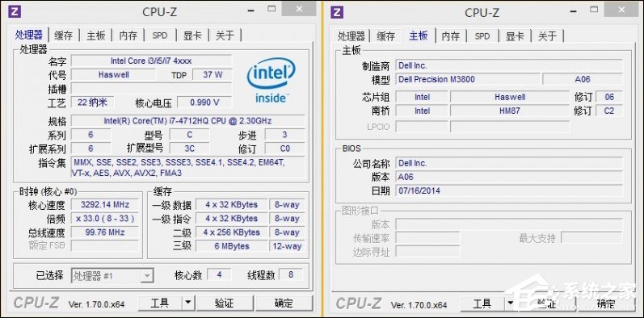
Task: Switch to 处理器 tab in right CPU-Z window
Action: point(351,36)
